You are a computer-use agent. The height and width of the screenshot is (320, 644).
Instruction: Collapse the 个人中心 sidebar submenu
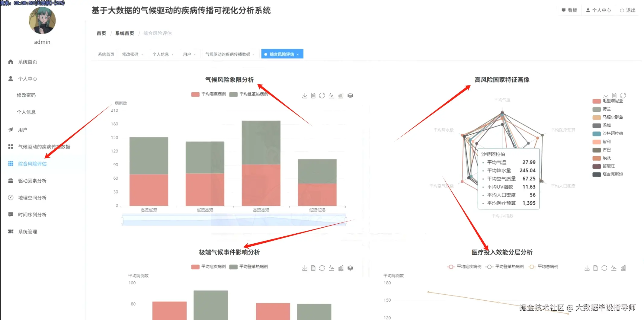(x=27, y=79)
